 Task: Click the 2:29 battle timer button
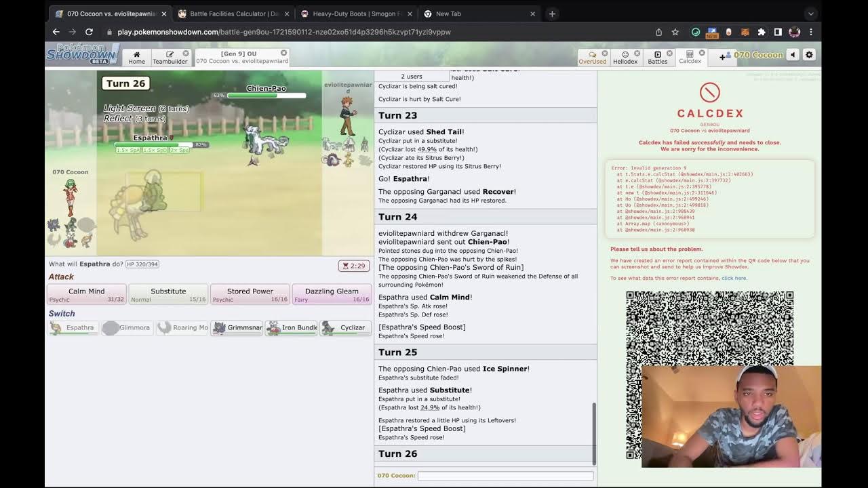click(355, 266)
